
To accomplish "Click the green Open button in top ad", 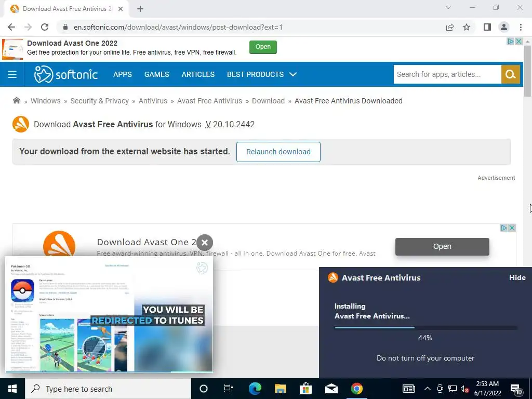I will pyautogui.click(x=263, y=47).
